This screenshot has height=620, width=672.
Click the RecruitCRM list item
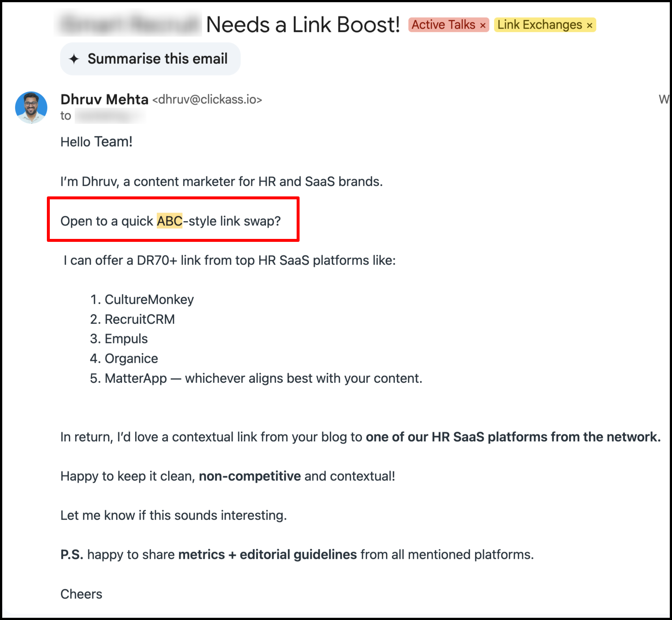(x=140, y=319)
